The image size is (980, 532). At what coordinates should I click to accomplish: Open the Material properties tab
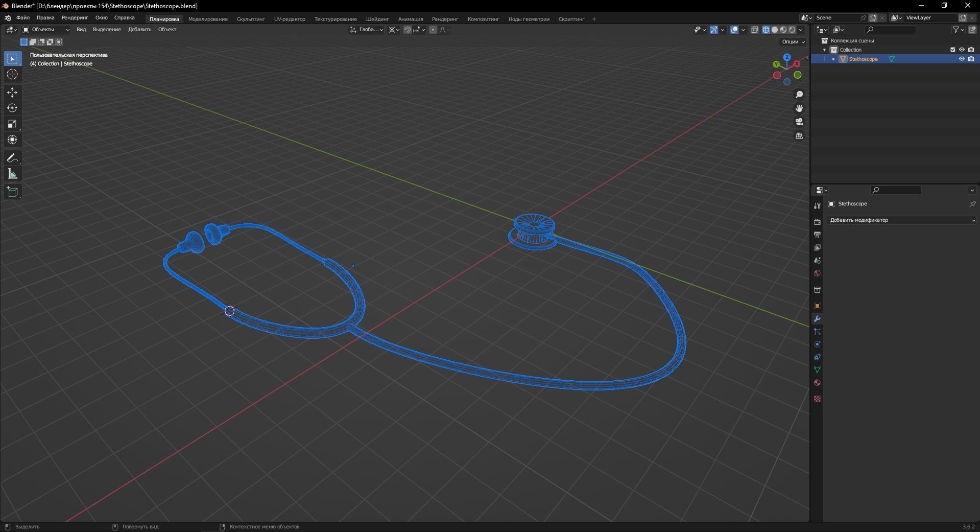(x=817, y=383)
